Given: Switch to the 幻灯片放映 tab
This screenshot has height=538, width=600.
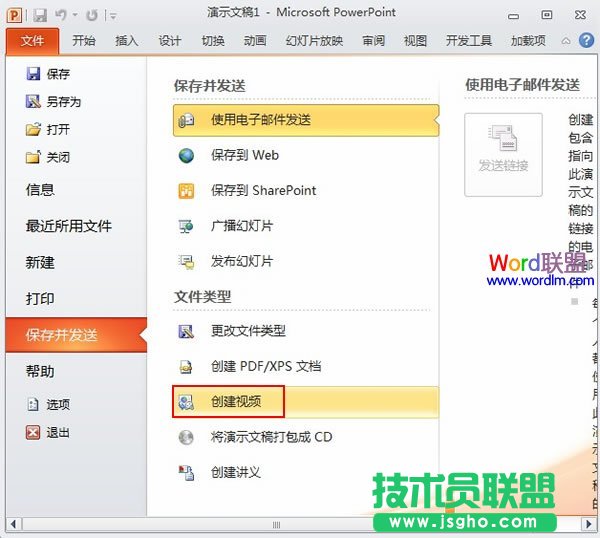Looking at the screenshot, I should point(314,41).
